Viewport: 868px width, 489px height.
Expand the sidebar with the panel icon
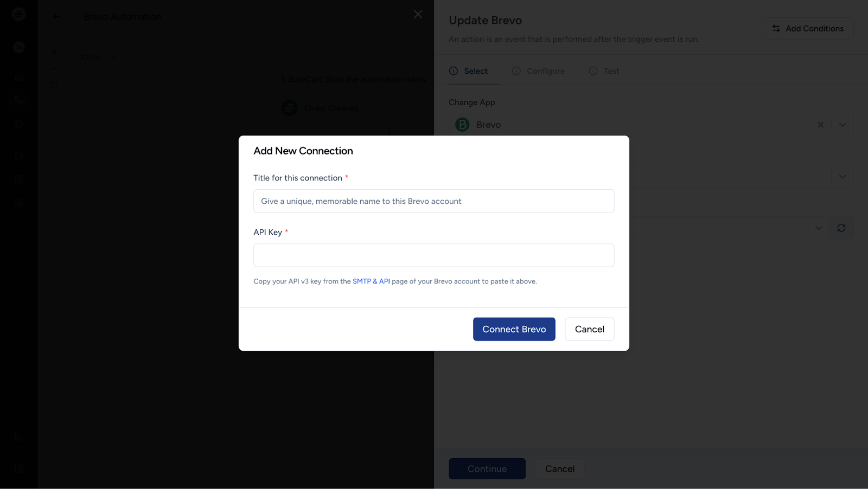coord(19,469)
